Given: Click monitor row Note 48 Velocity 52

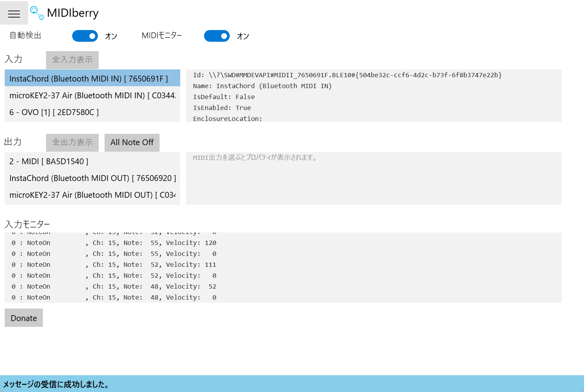Looking at the screenshot, I should 114,286.
